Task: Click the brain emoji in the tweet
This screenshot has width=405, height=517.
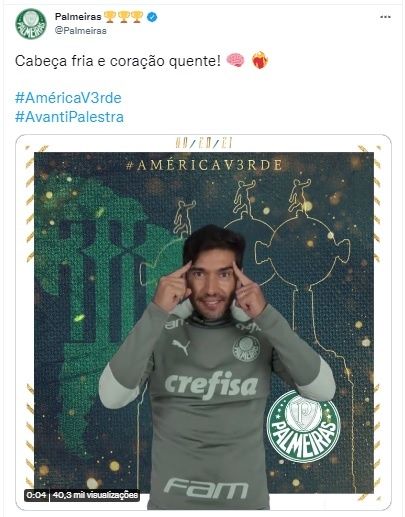Action: [x=235, y=61]
